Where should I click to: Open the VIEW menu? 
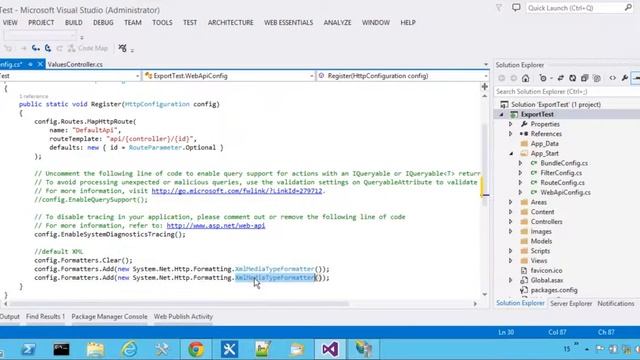coord(10,23)
